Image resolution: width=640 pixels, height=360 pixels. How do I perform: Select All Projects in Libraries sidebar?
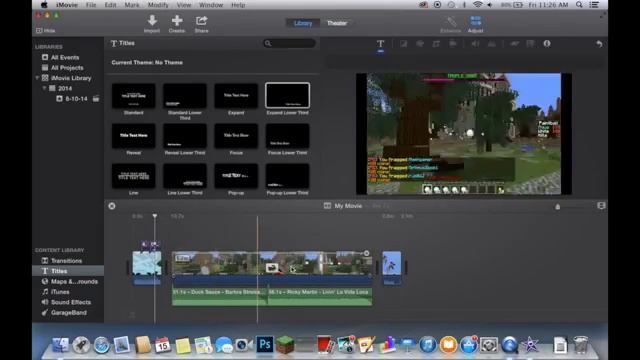tap(67, 68)
